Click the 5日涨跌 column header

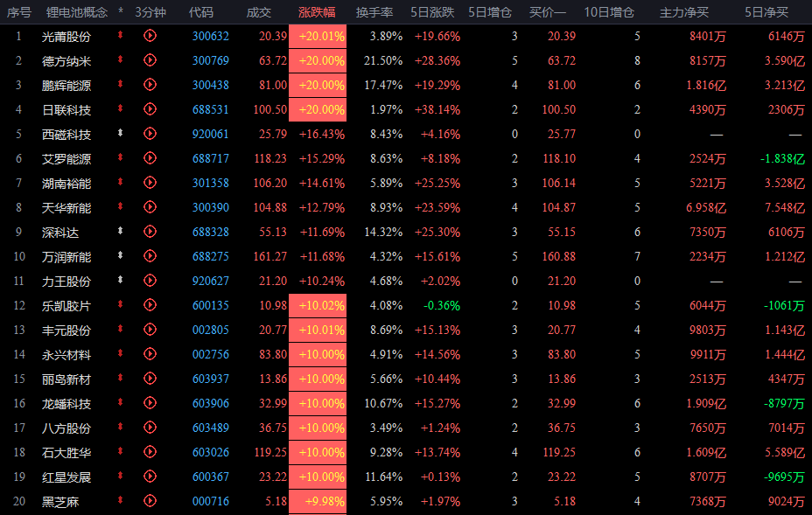[x=431, y=12]
